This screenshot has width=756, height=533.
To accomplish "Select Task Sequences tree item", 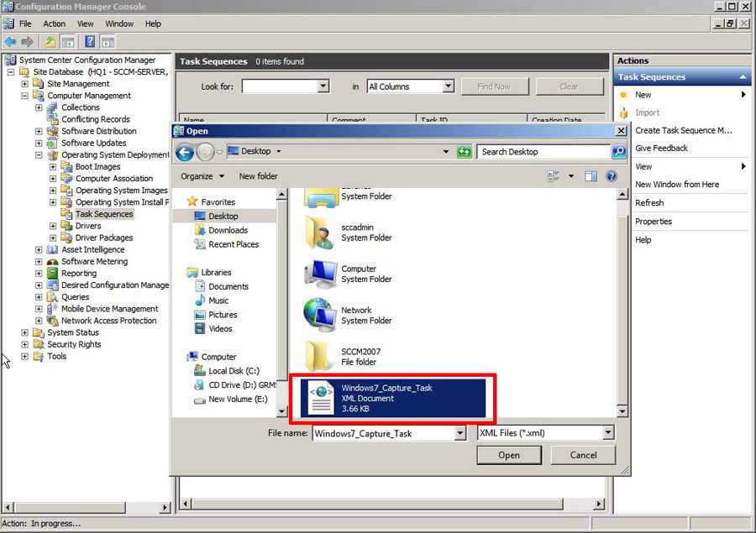I will 103,214.
